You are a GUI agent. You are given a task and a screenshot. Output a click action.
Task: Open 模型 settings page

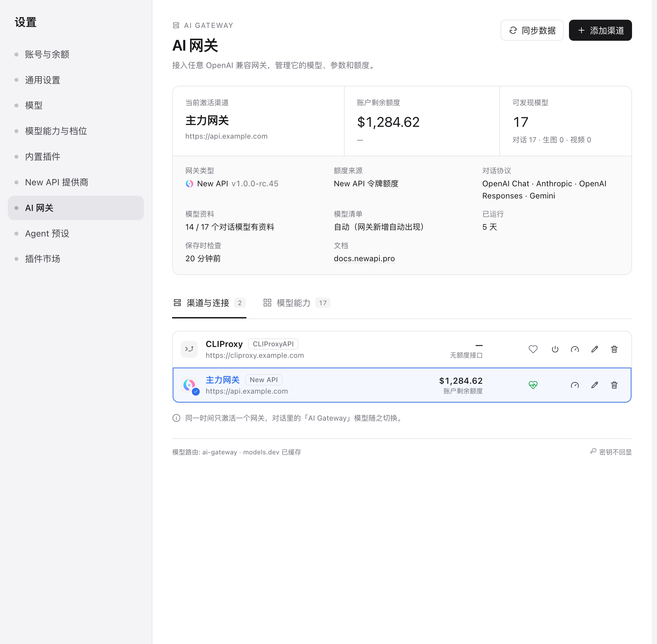point(76,105)
